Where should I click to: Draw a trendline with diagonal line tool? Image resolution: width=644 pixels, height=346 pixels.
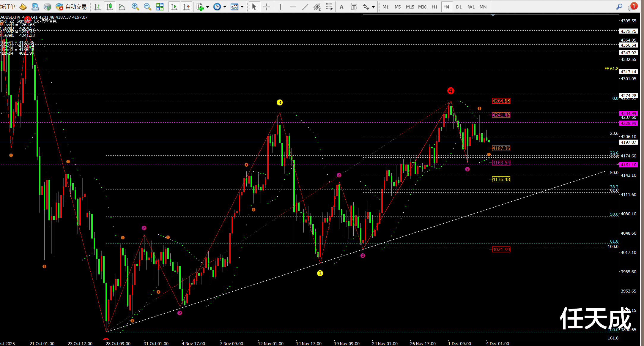point(305,7)
